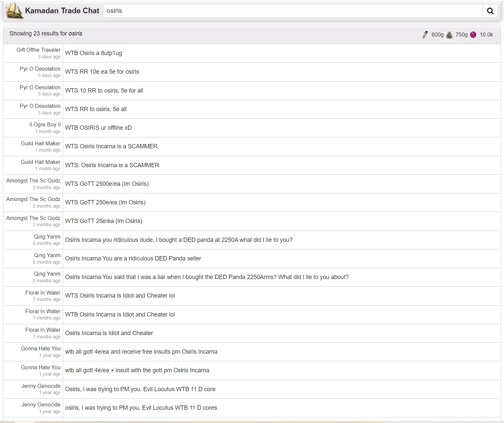This screenshot has height=423, width=504.
Task: Open the Kamadan Trade Chat title link
Action: [62, 11]
